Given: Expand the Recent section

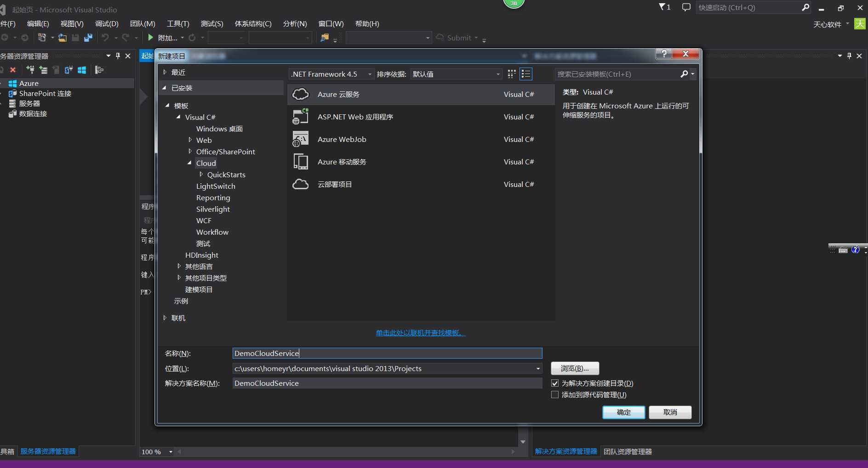Looking at the screenshot, I should point(165,72).
